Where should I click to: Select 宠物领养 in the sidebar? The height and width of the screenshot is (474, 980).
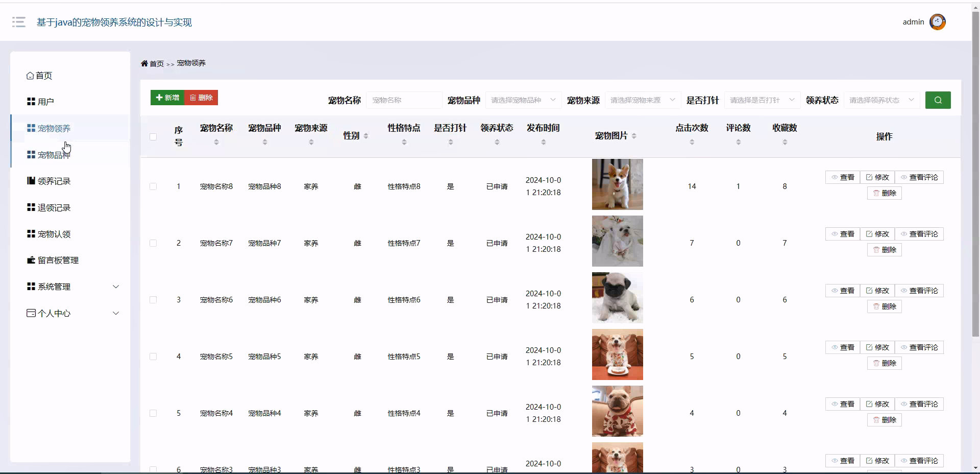[70, 128]
